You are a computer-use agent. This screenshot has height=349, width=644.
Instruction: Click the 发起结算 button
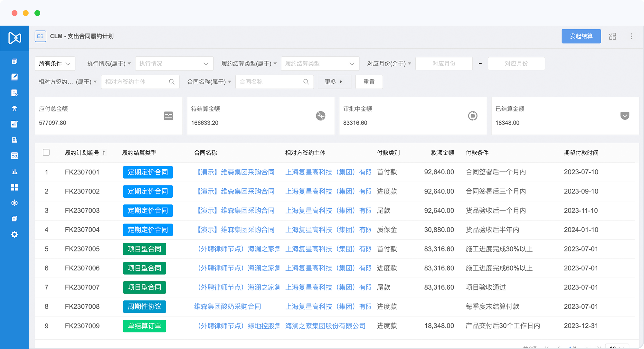coord(581,36)
